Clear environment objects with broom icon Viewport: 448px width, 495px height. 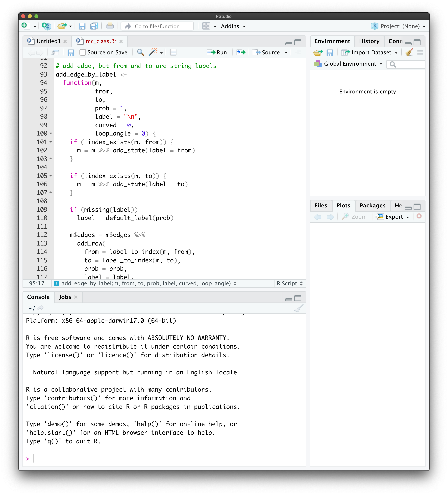pyautogui.click(x=409, y=52)
